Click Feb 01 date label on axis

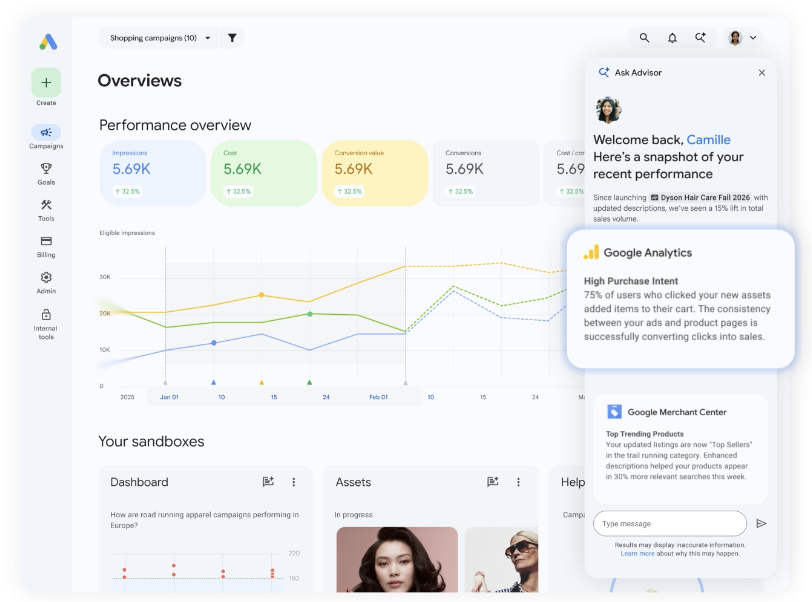[x=379, y=397]
